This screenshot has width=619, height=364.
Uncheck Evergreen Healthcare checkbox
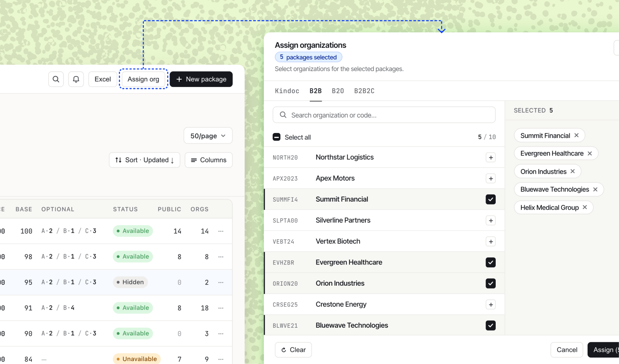click(x=491, y=262)
